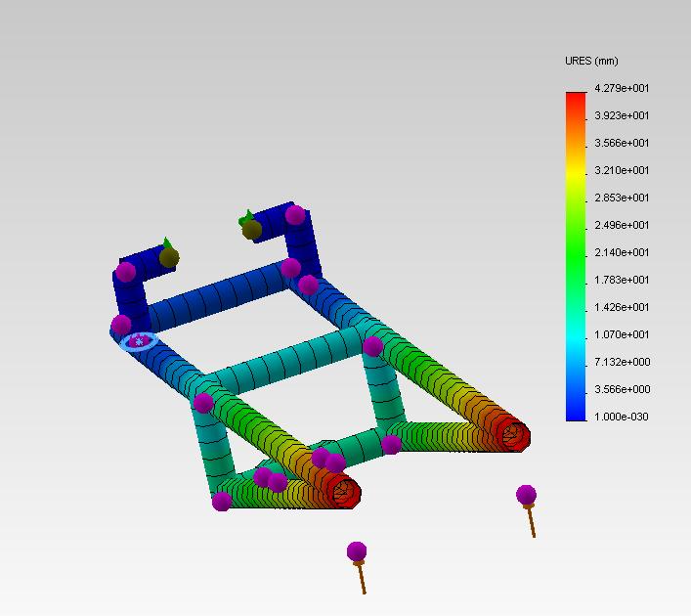
Task: Select the 1.783e+001 legend label
Action: (622, 280)
